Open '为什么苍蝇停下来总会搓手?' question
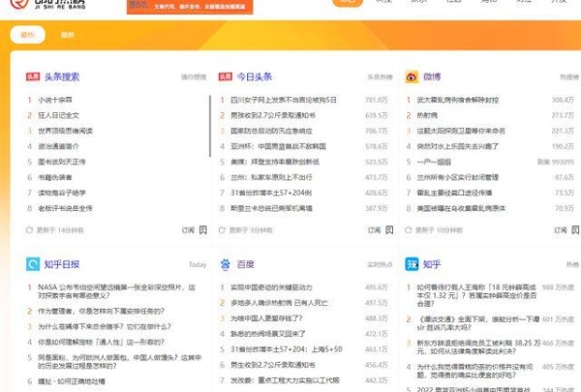This screenshot has height=392, width=581. (x=105, y=326)
